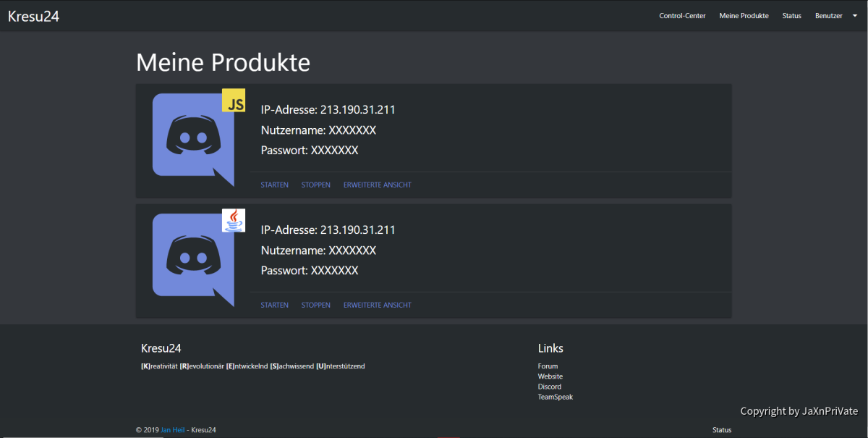The height and width of the screenshot is (438, 868).
Task: Expand the Benutzer dropdown menu
Action: pos(854,15)
